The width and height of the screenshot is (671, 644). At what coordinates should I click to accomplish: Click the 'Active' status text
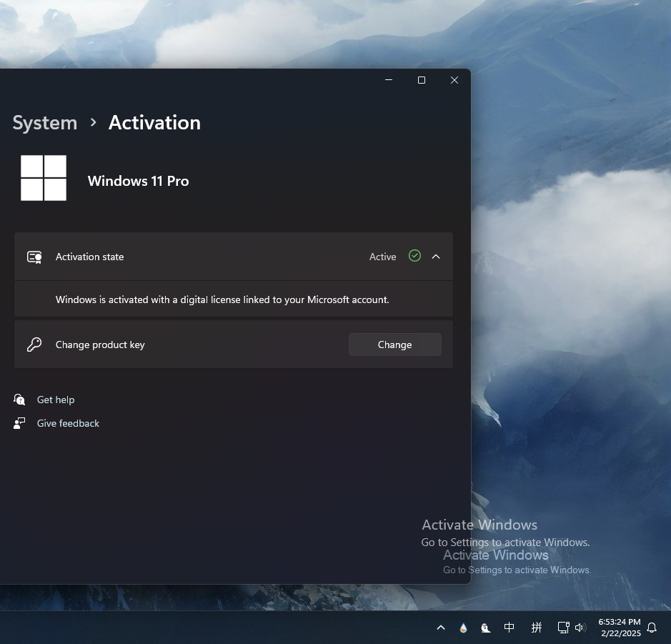(382, 257)
